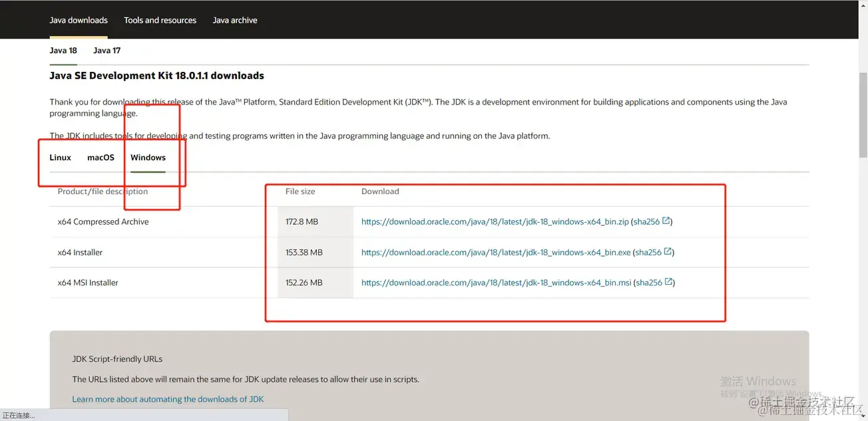868x421 pixels.
Task: Switch to the macOS platform tab
Action: point(101,158)
